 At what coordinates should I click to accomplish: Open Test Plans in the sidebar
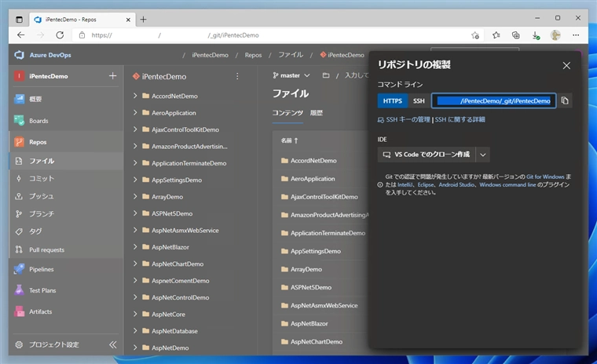pos(42,290)
